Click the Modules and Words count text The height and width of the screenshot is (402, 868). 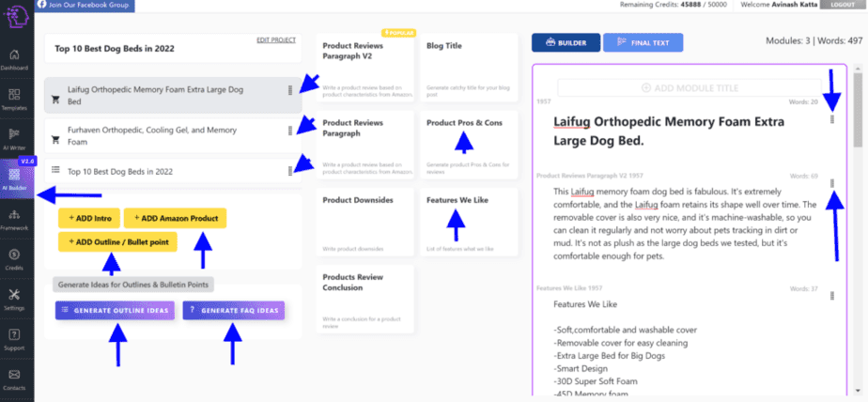[814, 41]
